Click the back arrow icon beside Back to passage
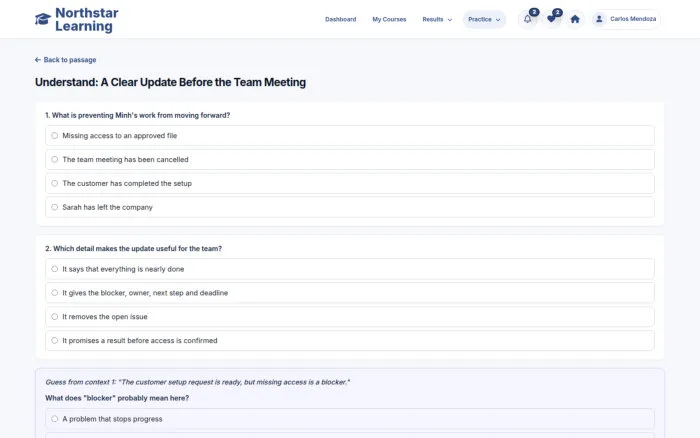This screenshot has width=700, height=438. point(38,60)
